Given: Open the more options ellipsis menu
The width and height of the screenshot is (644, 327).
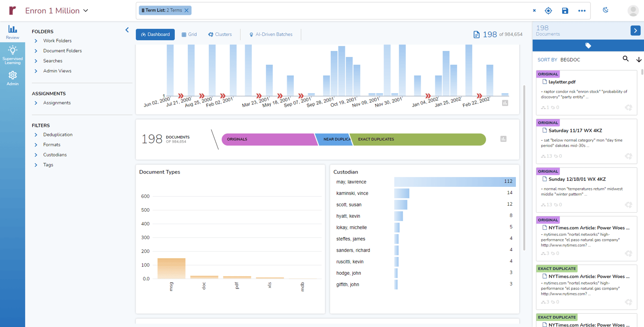Looking at the screenshot, I should coord(581,11).
